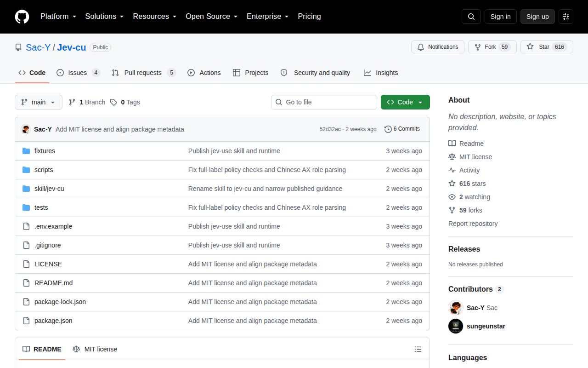Click the Notifications bell button
The image size is (588, 368).
pos(438,47)
